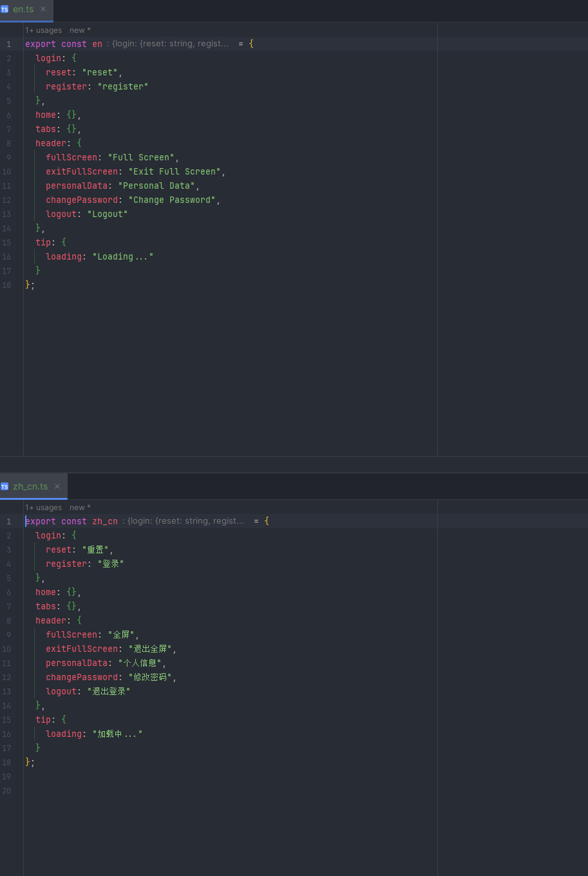This screenshot has height=876, width=588.
Task: Click the 'zh_cn' constant name in zh_cn.ts
Action: tap(105, 521)
